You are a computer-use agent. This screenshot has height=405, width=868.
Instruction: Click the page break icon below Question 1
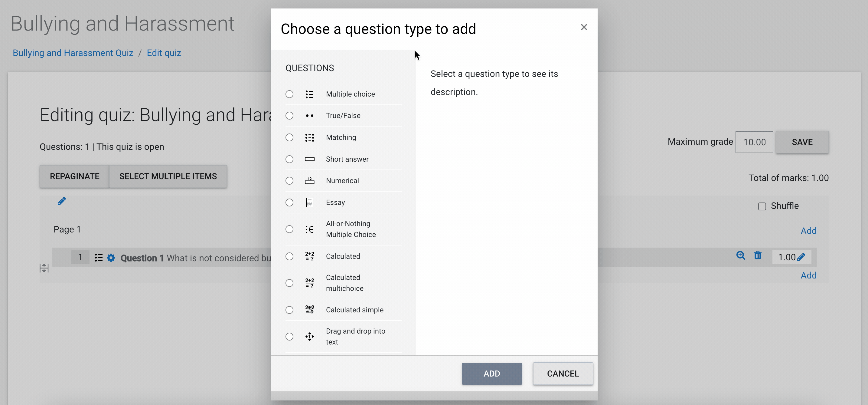click(44, 268)
